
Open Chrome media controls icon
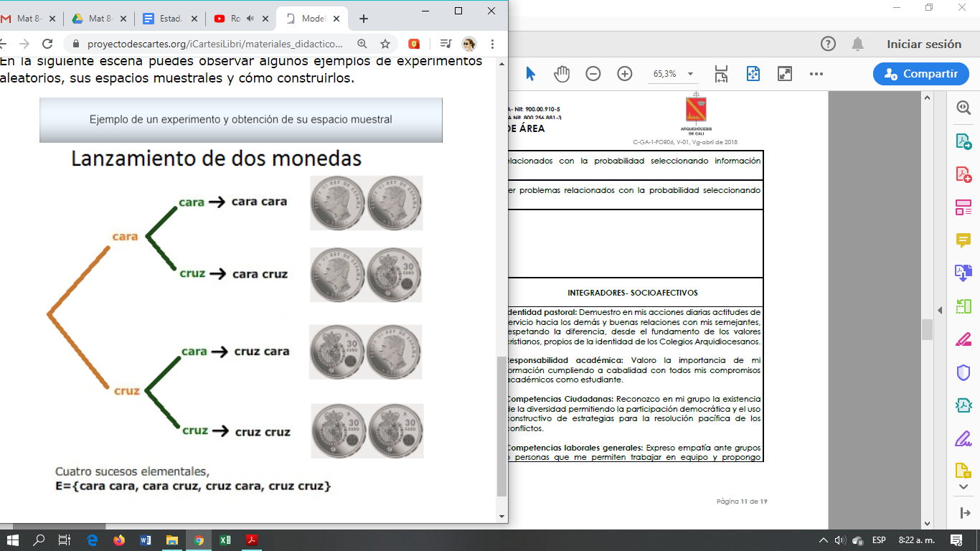(446, 44)
